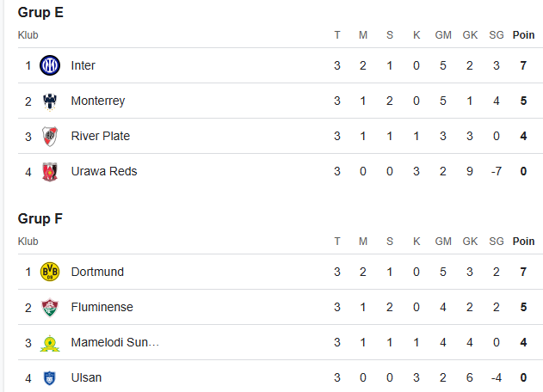Select the truncated Mamelodi Sun… name
543x392 pixels.
tap(115, 342)
